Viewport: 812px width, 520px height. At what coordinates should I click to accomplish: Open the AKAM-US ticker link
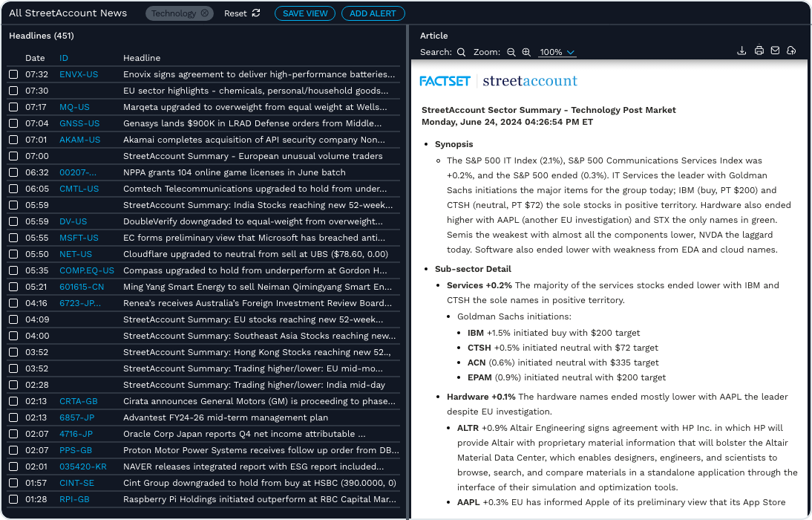[x=79, y=140]
